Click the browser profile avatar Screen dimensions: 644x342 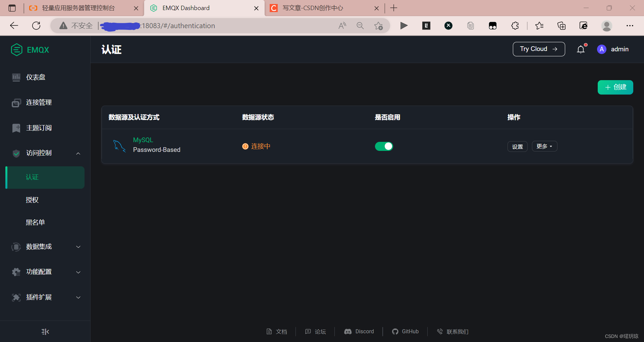(607, 25)
